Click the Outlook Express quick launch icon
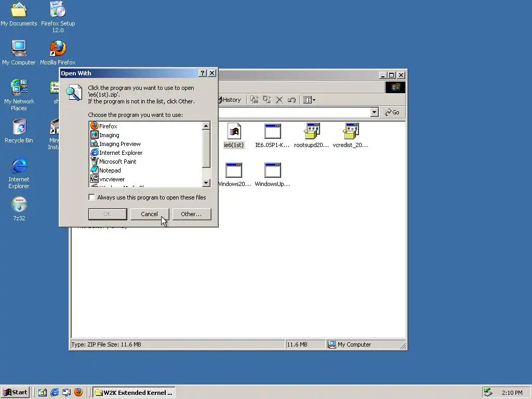 tap(66, 392)
